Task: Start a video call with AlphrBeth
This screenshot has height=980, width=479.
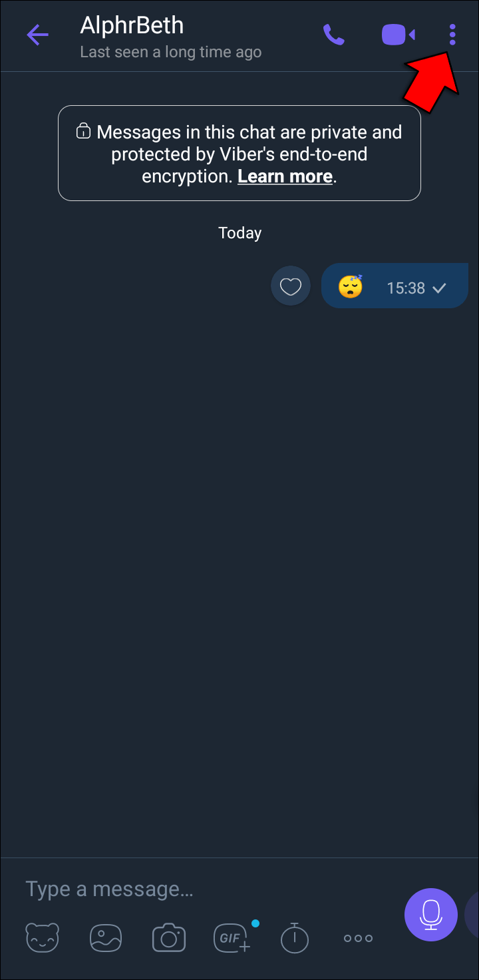Action: pyautogui.click(x=398, y=35)
